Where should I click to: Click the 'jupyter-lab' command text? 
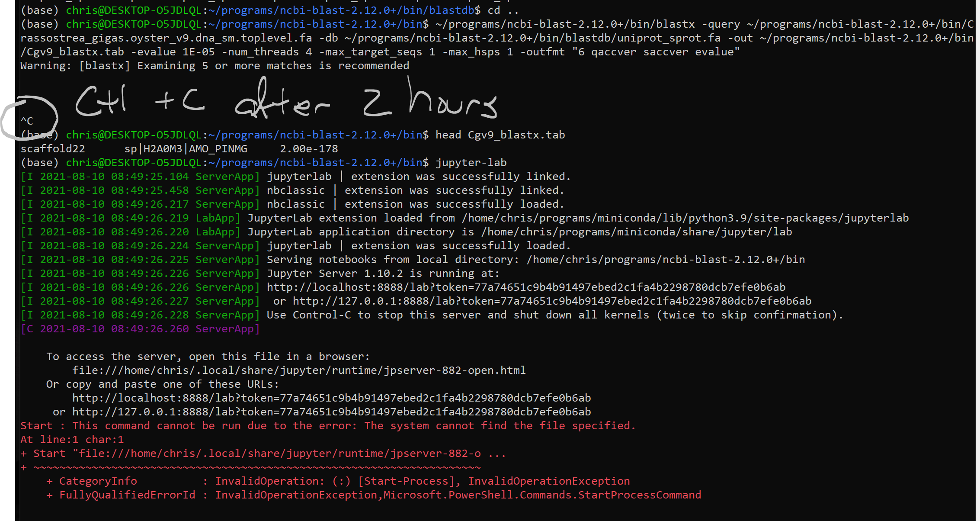coord(471,163)
